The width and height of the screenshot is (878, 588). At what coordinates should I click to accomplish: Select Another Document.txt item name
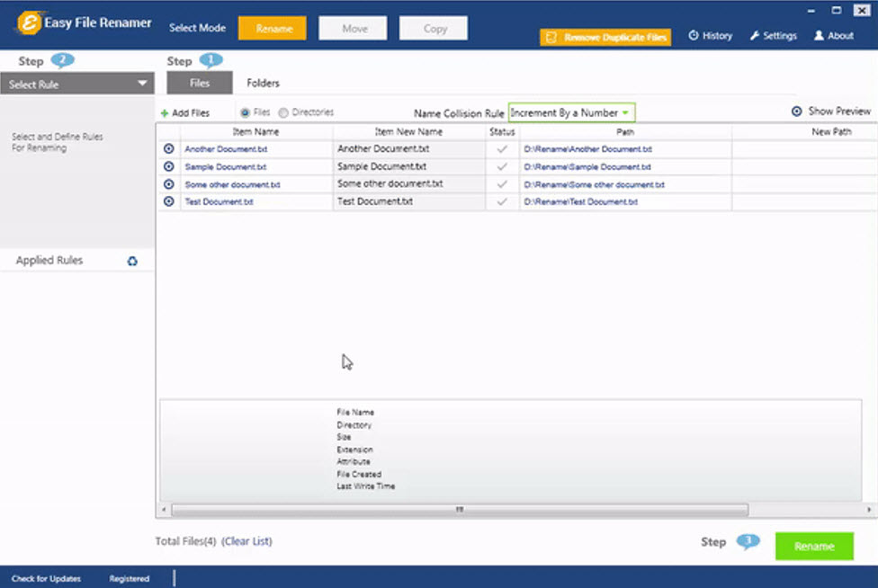click(x=226, y=149)
